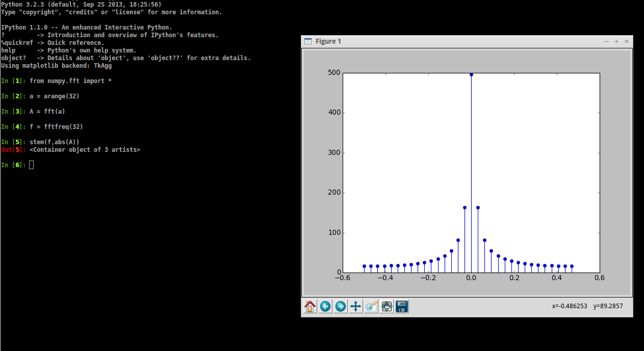
Task: Click the terminal line 'f = fftfreq(32)'
Action: (56, 127)
